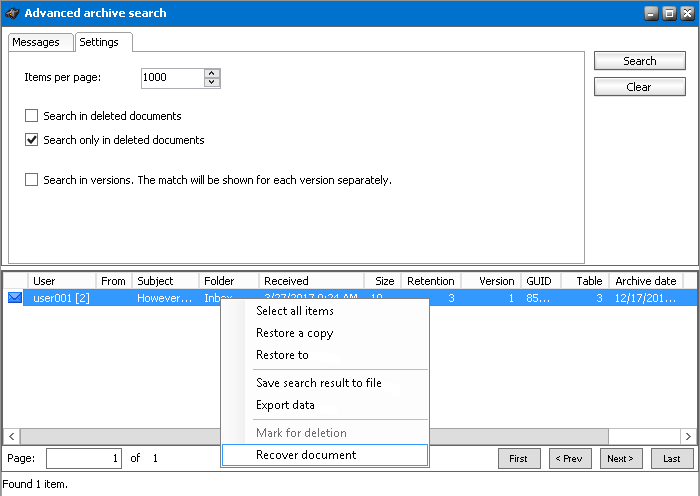
Task: Enable Search in deleted documents checkbox
Action: click(31, 116)
